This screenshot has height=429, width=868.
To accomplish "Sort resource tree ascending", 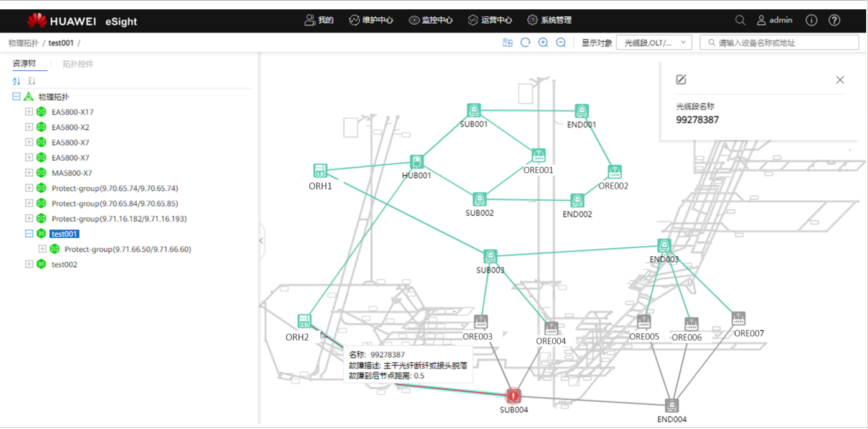I will pyautogui.click(x=17, y=81).
